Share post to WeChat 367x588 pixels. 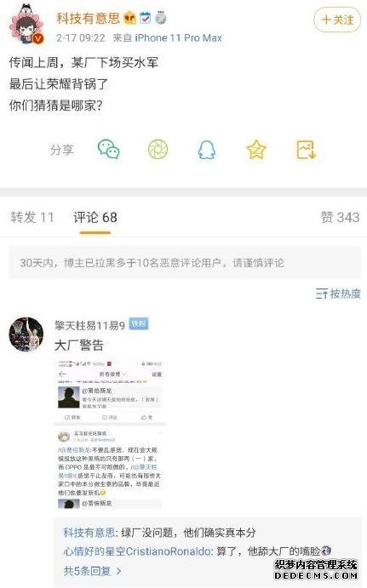[108, 149]
